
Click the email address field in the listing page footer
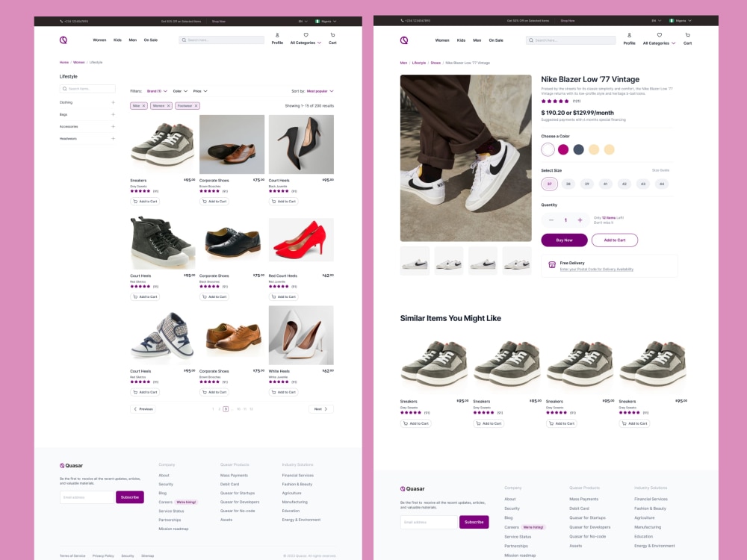pos(87,497)
